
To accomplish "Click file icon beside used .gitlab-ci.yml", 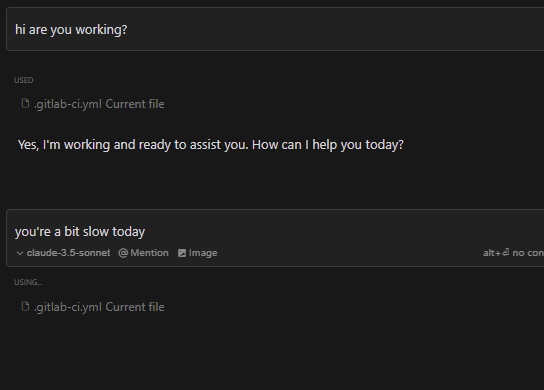I will click(25, 103).
